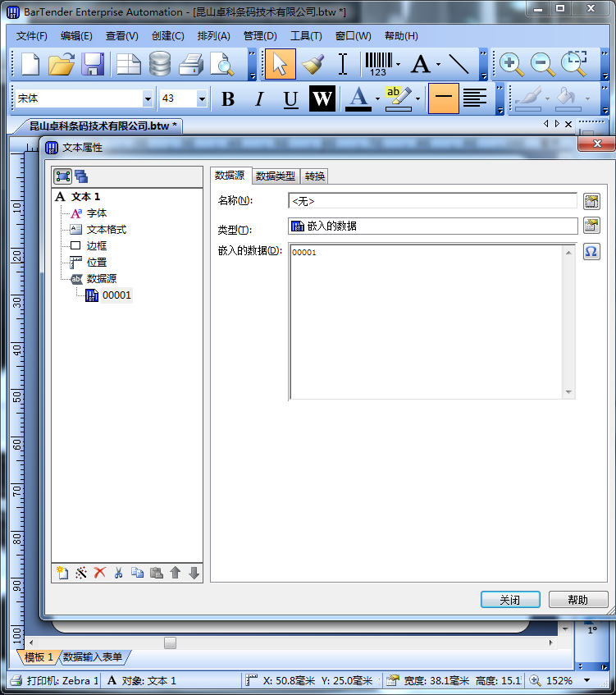
Task: Create text object with A tool
Action: point(421,64)
